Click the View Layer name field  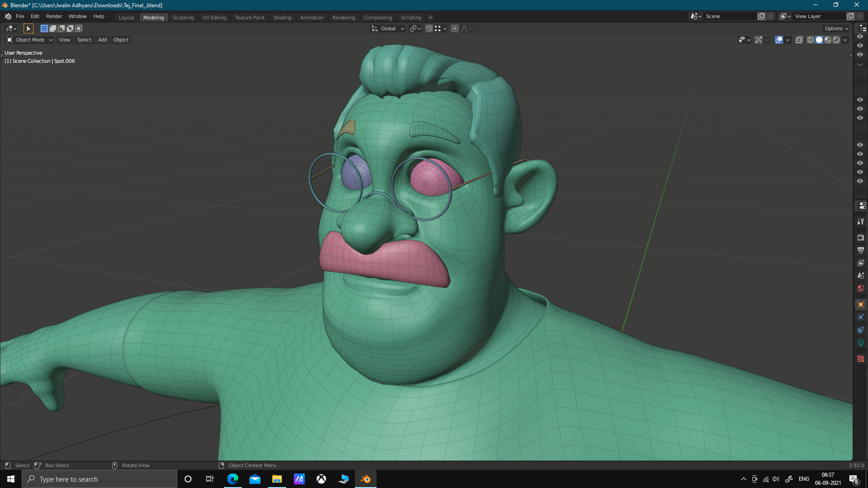[x=819, y=16]
